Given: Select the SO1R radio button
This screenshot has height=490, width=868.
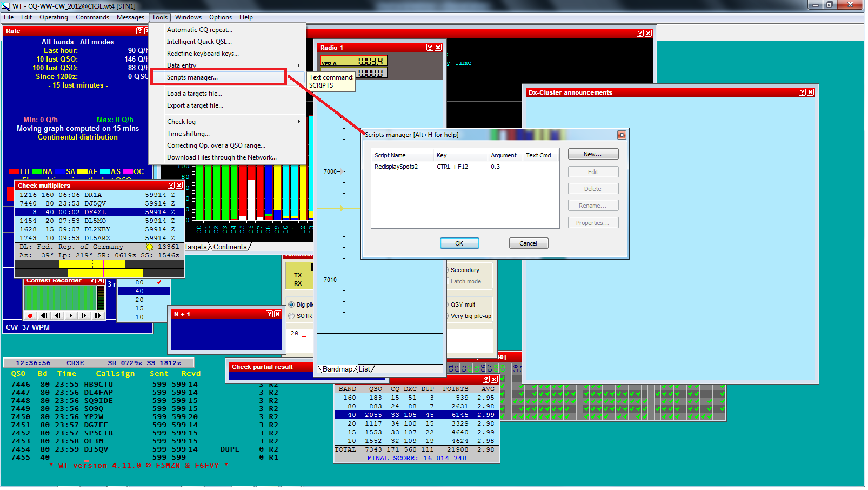Looking at the screenshot, I should pos(292,316).
